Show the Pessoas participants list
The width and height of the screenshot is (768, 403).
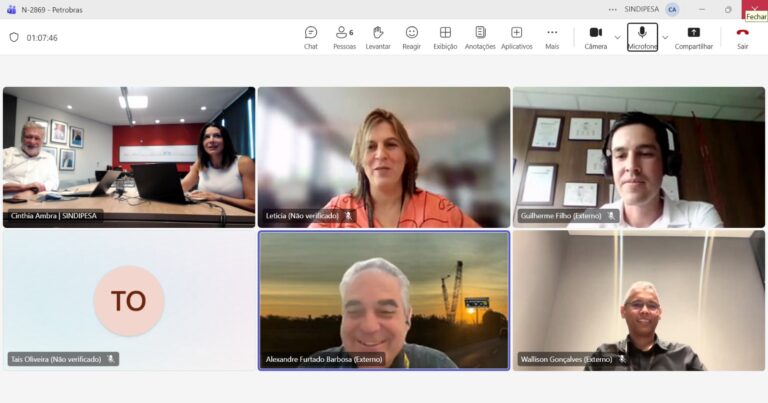[344, 37]
